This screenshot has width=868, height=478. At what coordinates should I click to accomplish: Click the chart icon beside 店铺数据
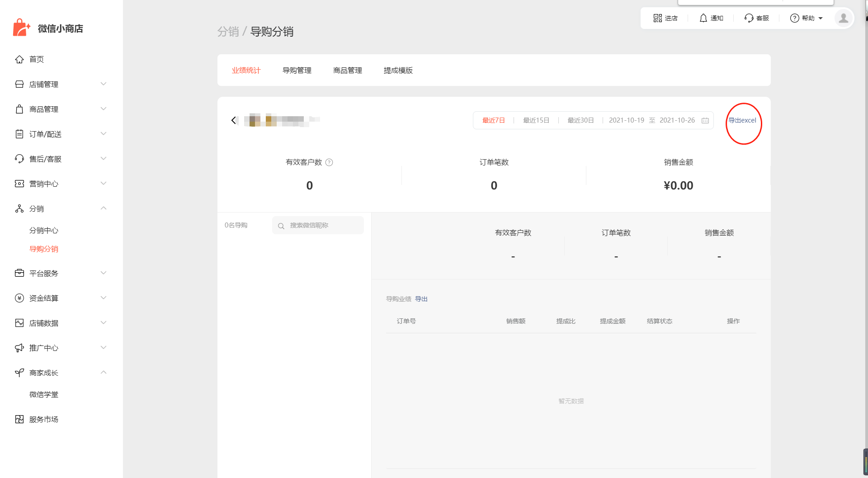(19, 323)
